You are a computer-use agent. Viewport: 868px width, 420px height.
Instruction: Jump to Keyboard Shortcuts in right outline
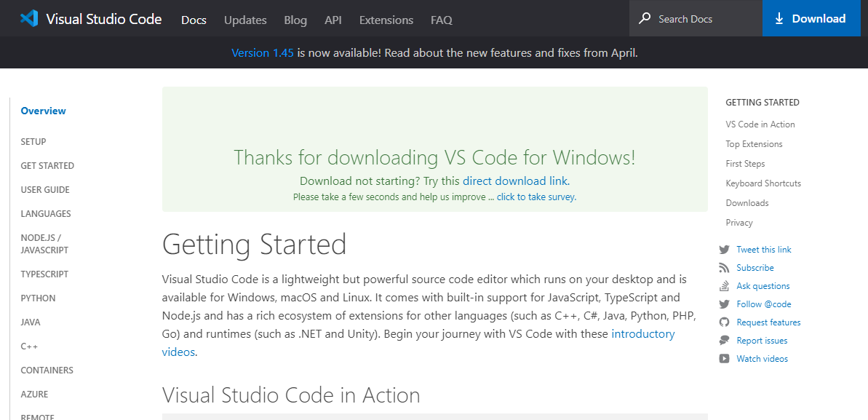[763, 183]
